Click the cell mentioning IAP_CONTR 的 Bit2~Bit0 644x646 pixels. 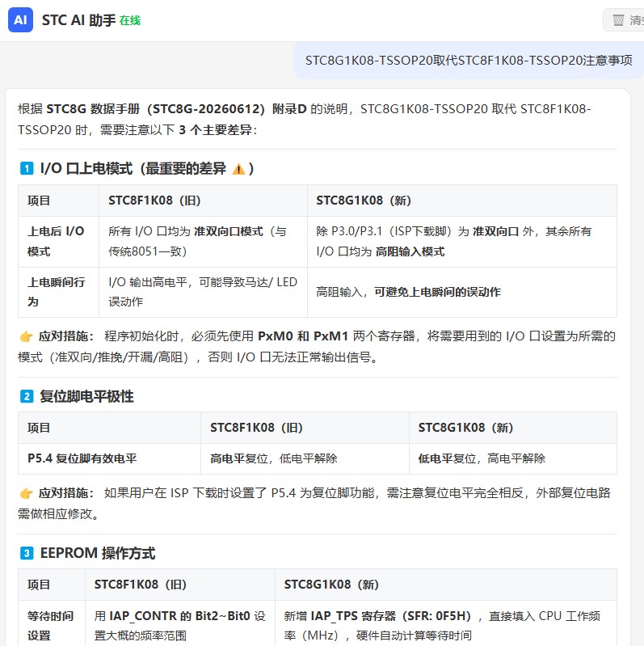point(180,623)
